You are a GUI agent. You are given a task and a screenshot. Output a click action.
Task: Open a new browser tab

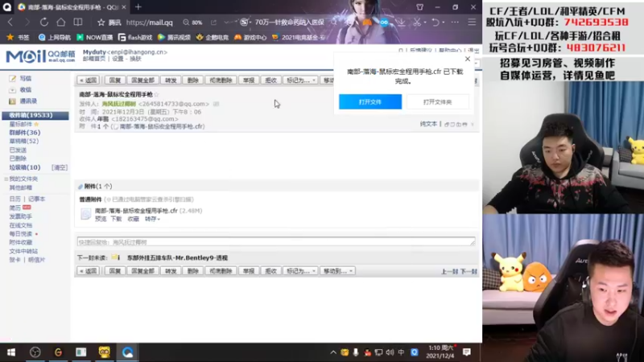coord(138,7)
